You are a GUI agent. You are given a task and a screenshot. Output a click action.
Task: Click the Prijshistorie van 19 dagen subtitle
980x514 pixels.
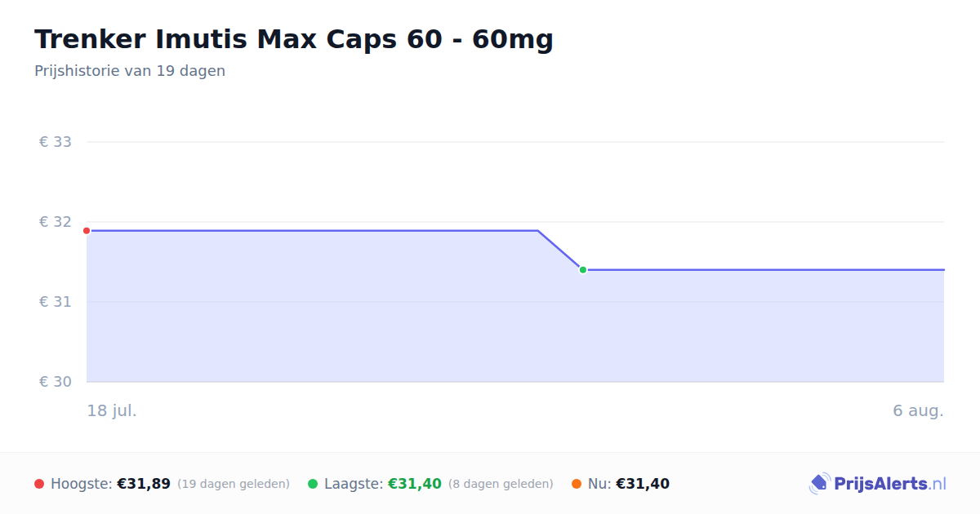click(x=130, y=71)
